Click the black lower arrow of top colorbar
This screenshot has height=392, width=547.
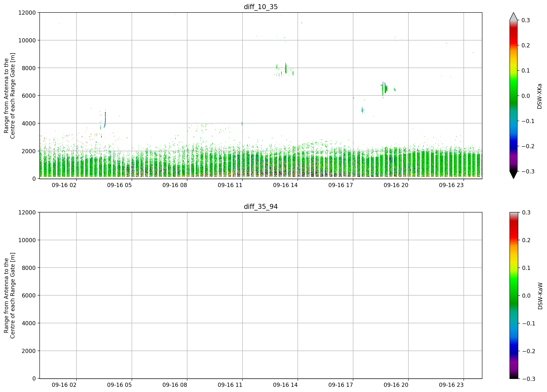513,175
